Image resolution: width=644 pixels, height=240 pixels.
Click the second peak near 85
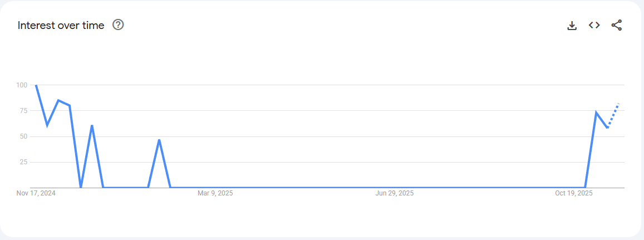click(x=58, y=100)
